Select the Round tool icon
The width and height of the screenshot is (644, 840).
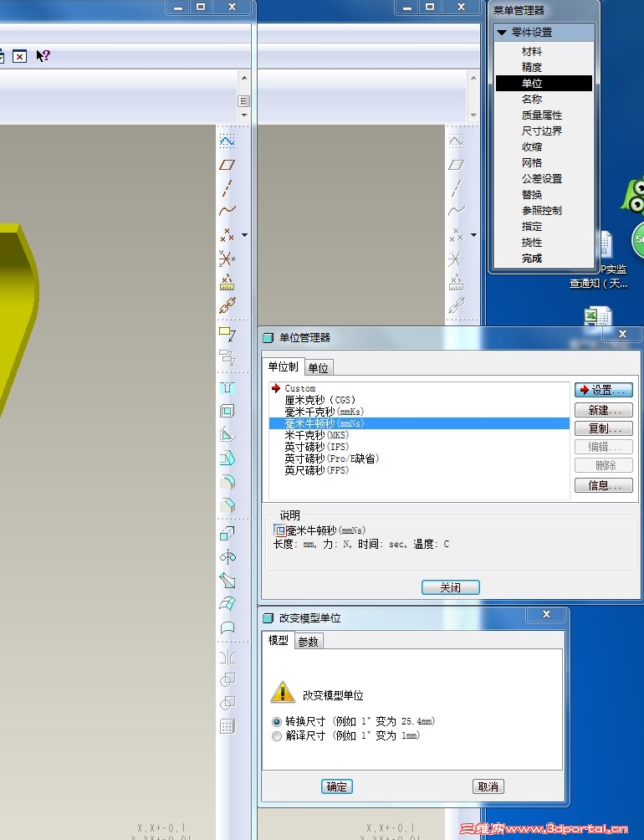click(227, 482)
